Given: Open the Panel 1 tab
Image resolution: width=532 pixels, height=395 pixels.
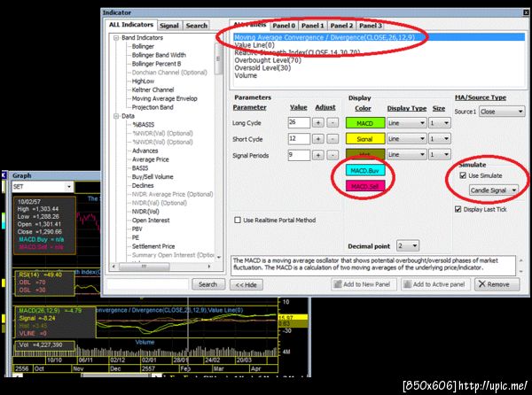Looking at the screenshot, I should [312, 26].
